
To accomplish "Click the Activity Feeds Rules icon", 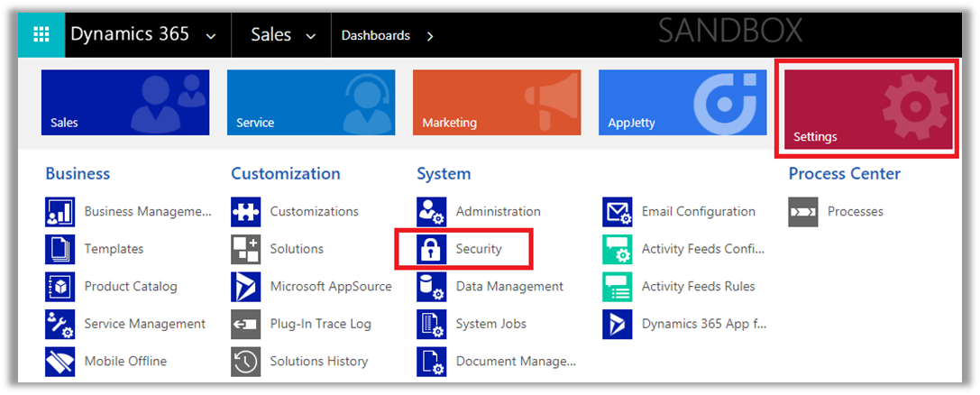I will pyautogui.click(x=618, y=287).
